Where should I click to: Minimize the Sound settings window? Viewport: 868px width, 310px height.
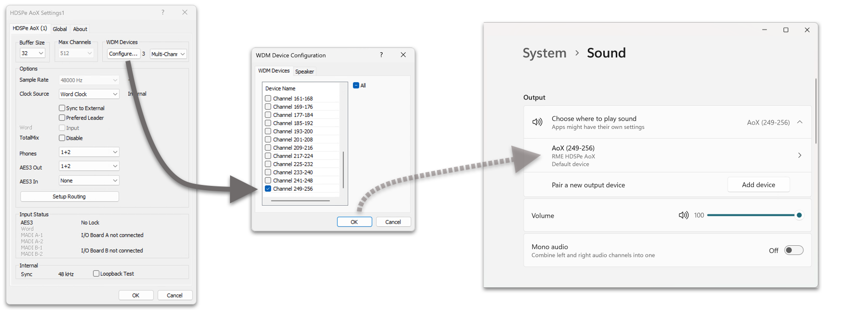[764, 30]
